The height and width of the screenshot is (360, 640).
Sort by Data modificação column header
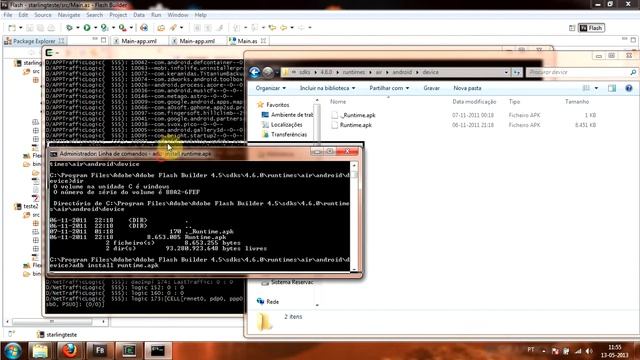coord(474,102)
